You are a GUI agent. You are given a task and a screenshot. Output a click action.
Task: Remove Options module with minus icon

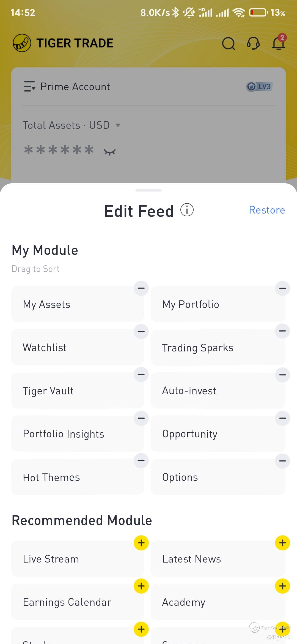pos(282,461)
